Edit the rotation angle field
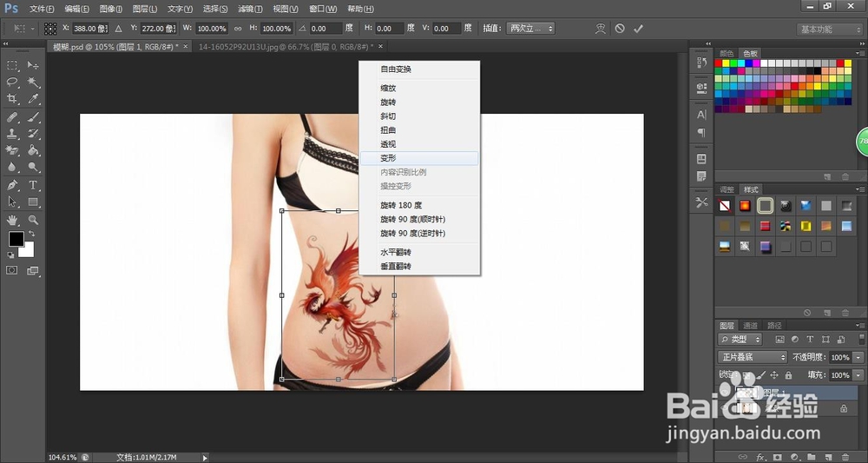868x463 pixels. tap(325, 29)
